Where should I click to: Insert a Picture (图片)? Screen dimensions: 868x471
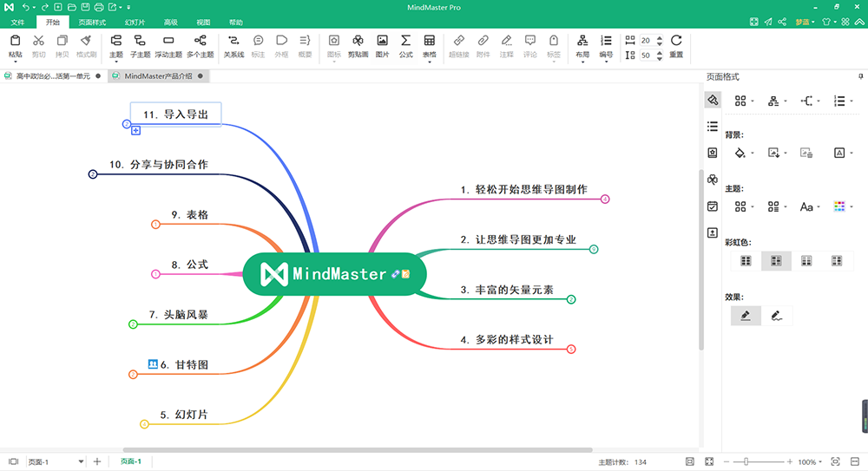click(x=382, y=46)
